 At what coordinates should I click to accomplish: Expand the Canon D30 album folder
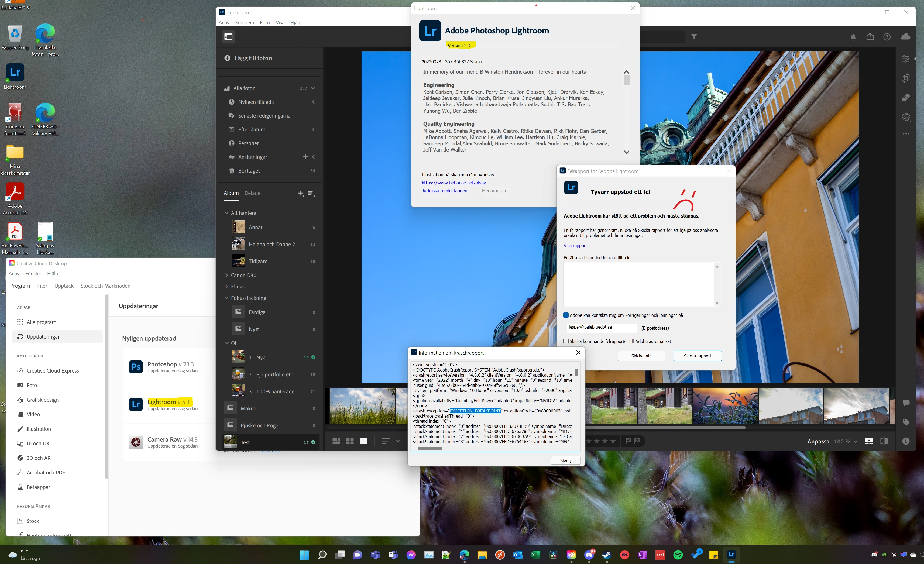coord(226,275)
